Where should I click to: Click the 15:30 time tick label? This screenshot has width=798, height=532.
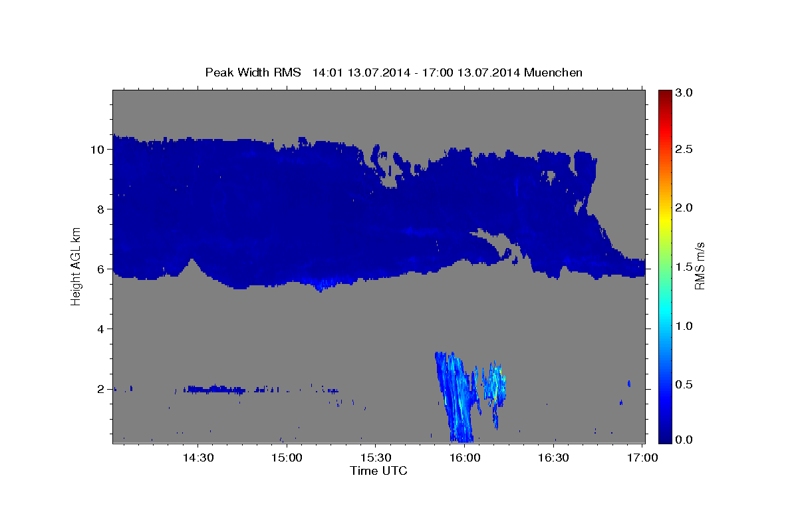pos(376,458)
